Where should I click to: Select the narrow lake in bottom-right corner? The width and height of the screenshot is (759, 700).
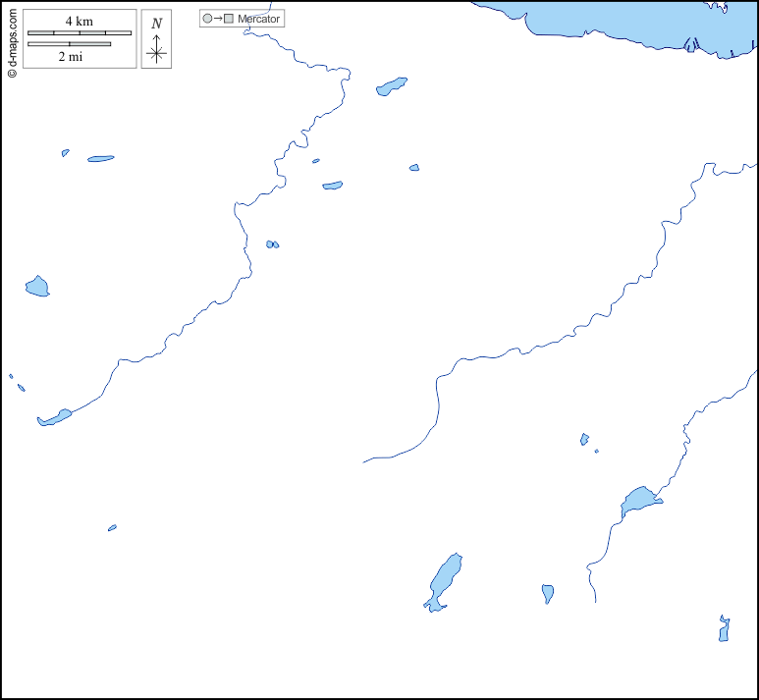coord(724,629)
